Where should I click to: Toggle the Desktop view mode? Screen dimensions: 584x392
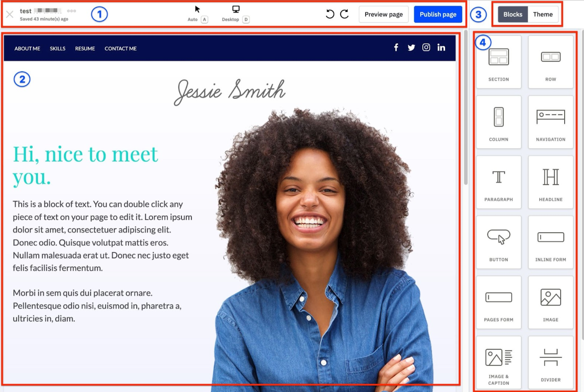236,13
